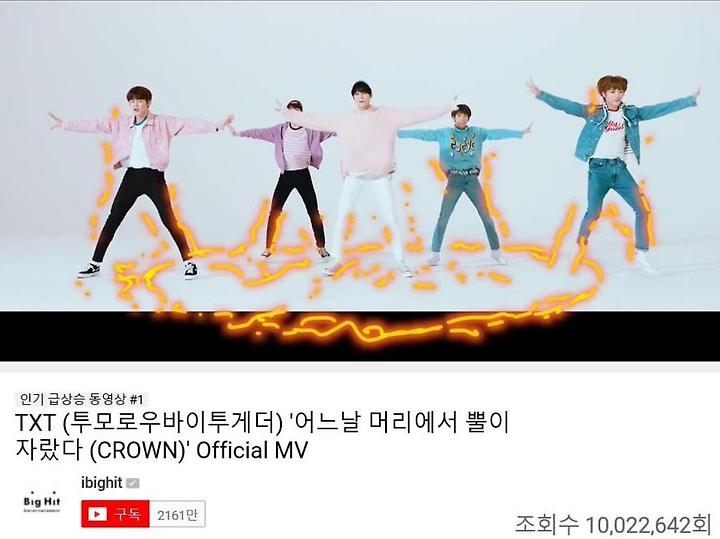This screenshot has width=720, height=539.
Task: Click the verified checkmark badge beside ibighit
Action: [133, 483]
